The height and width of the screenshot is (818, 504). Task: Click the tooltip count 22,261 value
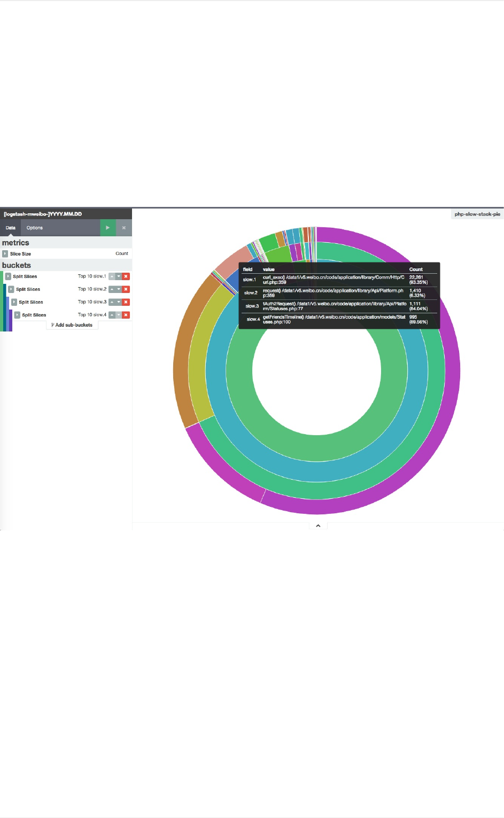[416, 277]
